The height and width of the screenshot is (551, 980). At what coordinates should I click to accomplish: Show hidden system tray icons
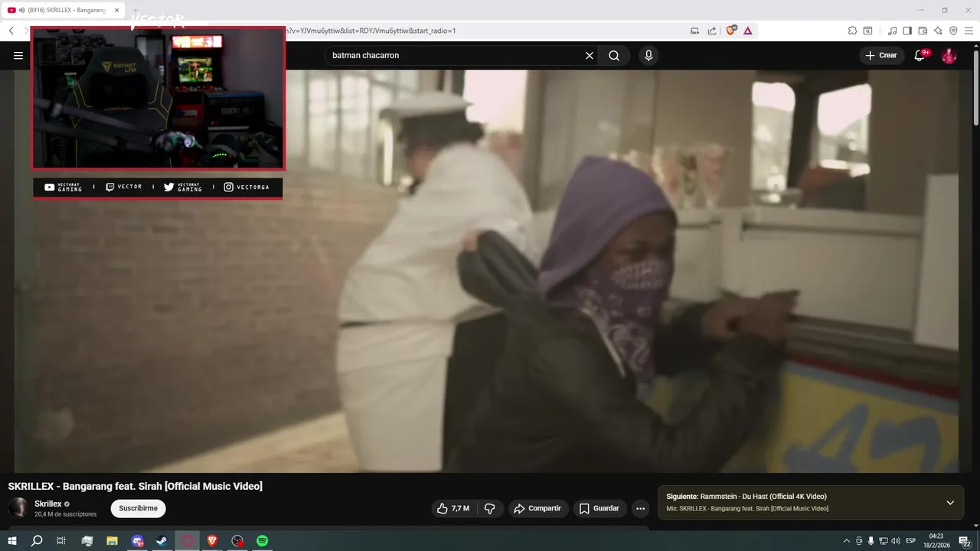click(x=846, y=541)
